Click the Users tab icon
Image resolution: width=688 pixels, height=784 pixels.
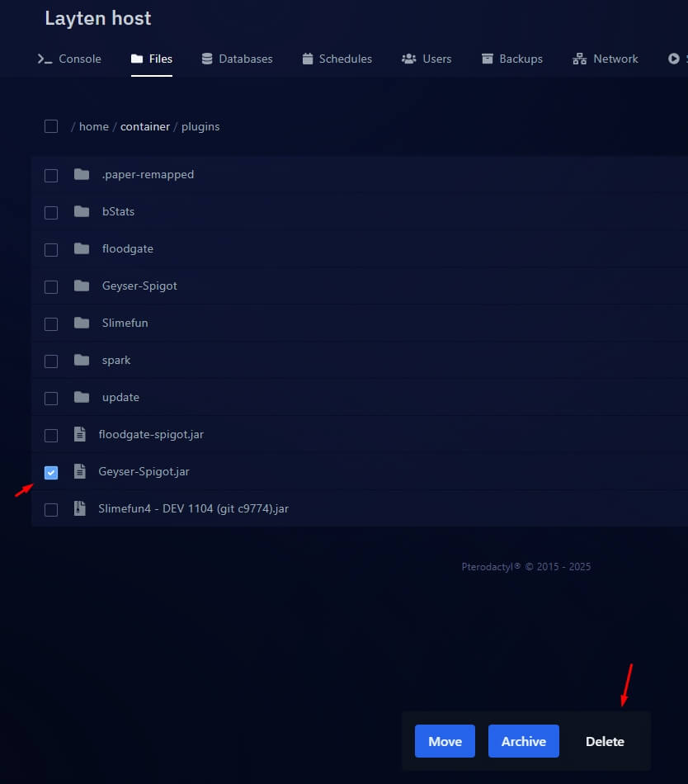(x=408, y=59)
